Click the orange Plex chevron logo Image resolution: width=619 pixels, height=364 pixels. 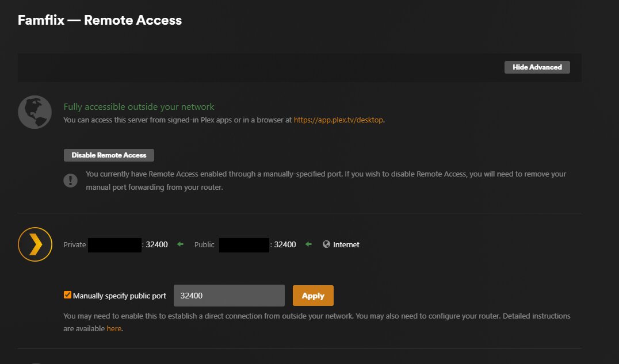coord(35,244)
